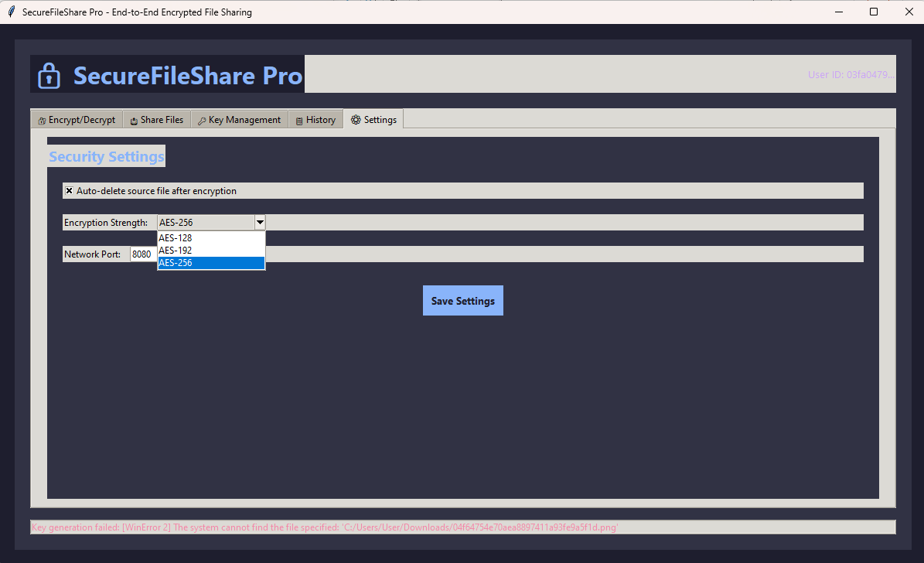Maximize the SecureFileShare Pro window

pos(874,12)
